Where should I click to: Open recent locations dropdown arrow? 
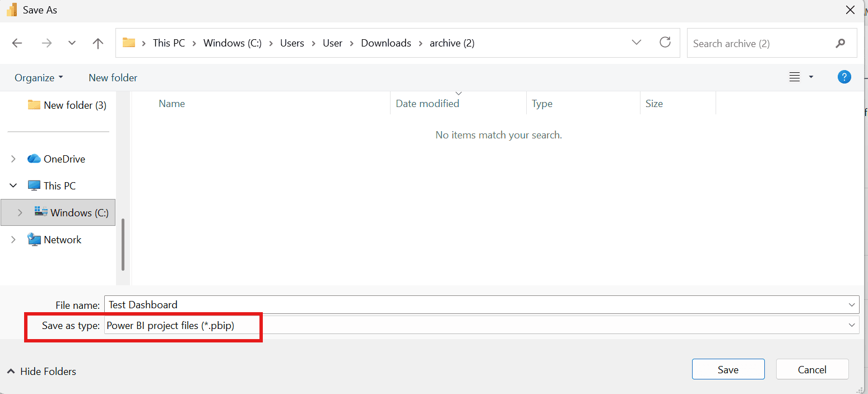[72, 43]
